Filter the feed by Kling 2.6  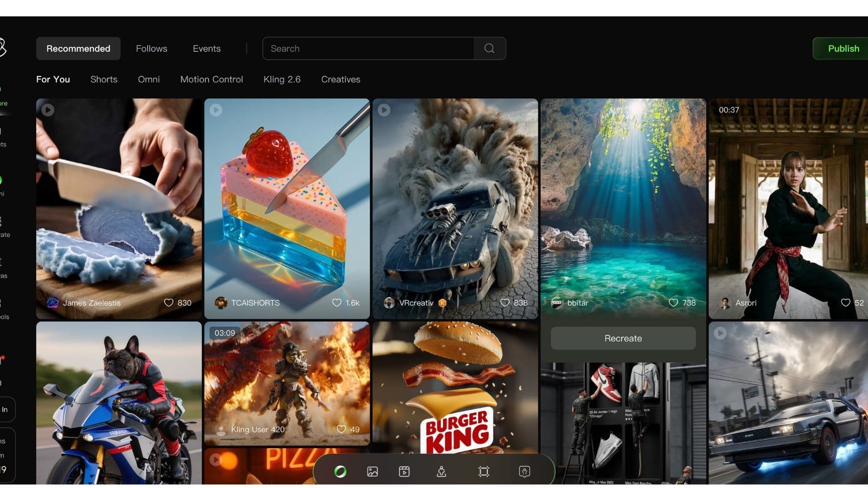[282, 80]
